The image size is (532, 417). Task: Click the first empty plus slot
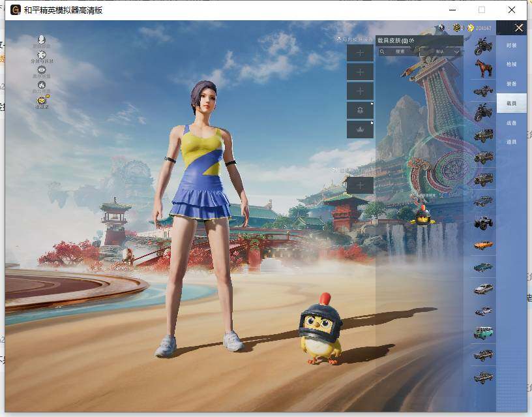[360, 53]
